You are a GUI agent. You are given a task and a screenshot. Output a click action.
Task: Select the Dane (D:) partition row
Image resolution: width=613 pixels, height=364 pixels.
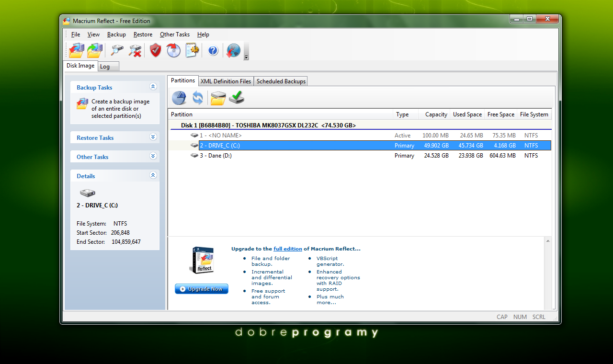point(216,156)
